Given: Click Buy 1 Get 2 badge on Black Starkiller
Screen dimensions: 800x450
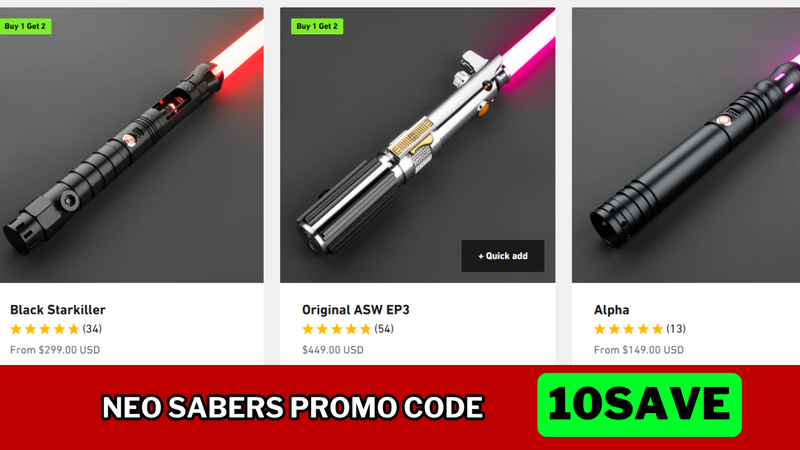Looking at the screenshot, I should pyautogui.click(x=26, y=26).
